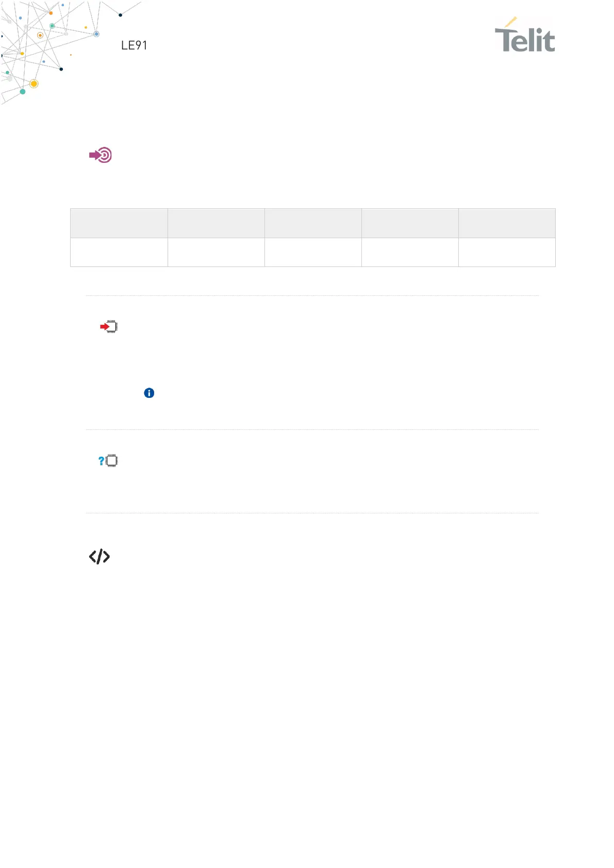
Task: Select the first header cell of the table
Action: pyautogui.click(x=119, y=223)
